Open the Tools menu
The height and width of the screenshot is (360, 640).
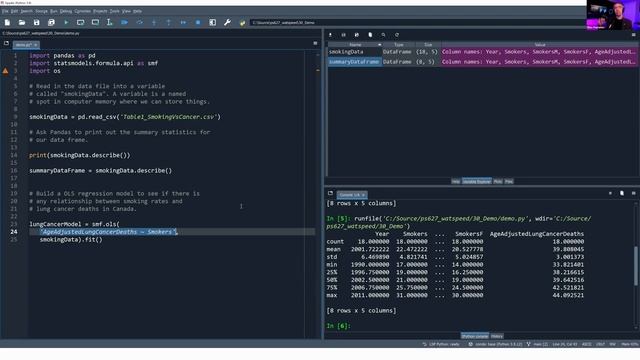[x=114, y=11]
